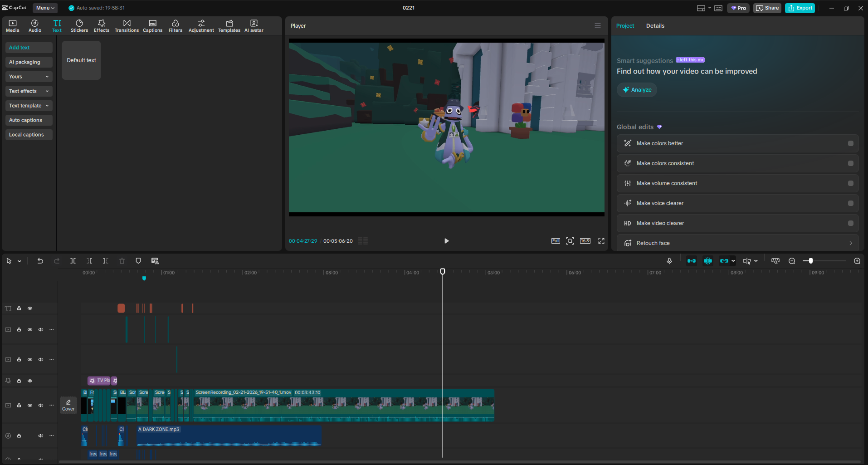Open timeline preview settings icon
Viewport: 868px width, 465px height.
775,261
